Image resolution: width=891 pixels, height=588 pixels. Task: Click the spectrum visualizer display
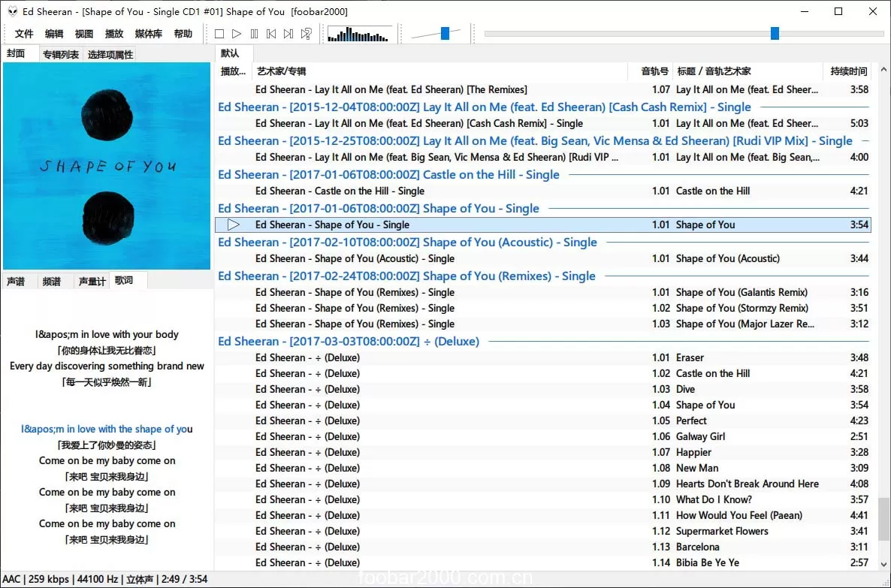(359, 34)
